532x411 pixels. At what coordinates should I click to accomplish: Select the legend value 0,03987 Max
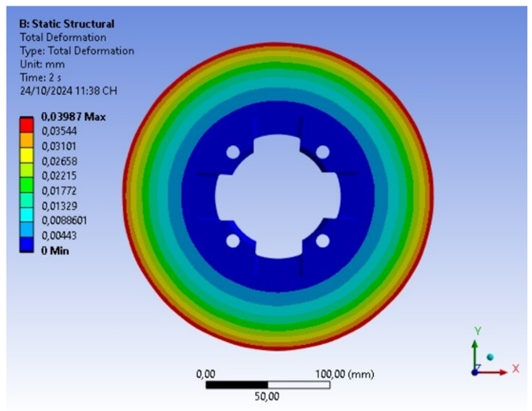(x=73, y=117)
